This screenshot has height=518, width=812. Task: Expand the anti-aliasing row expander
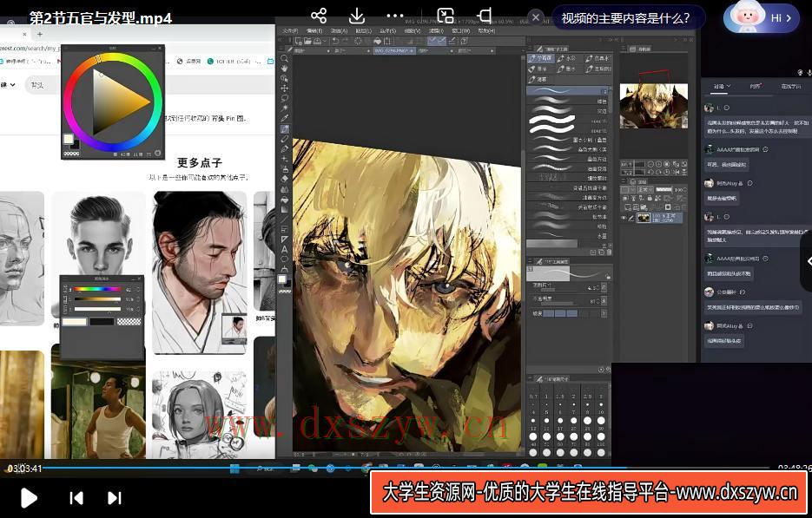point(604,313)
